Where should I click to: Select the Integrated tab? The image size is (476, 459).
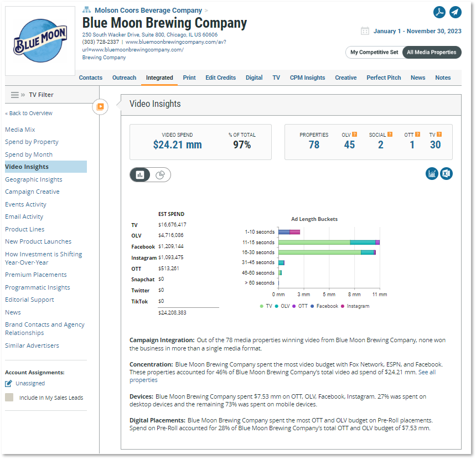tap(159, 78)
